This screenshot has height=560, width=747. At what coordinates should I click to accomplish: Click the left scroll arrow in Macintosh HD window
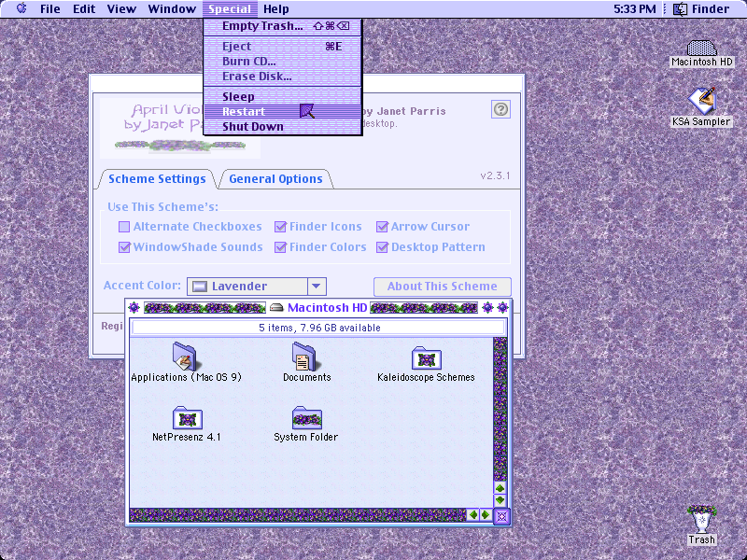tap(473, 515)
